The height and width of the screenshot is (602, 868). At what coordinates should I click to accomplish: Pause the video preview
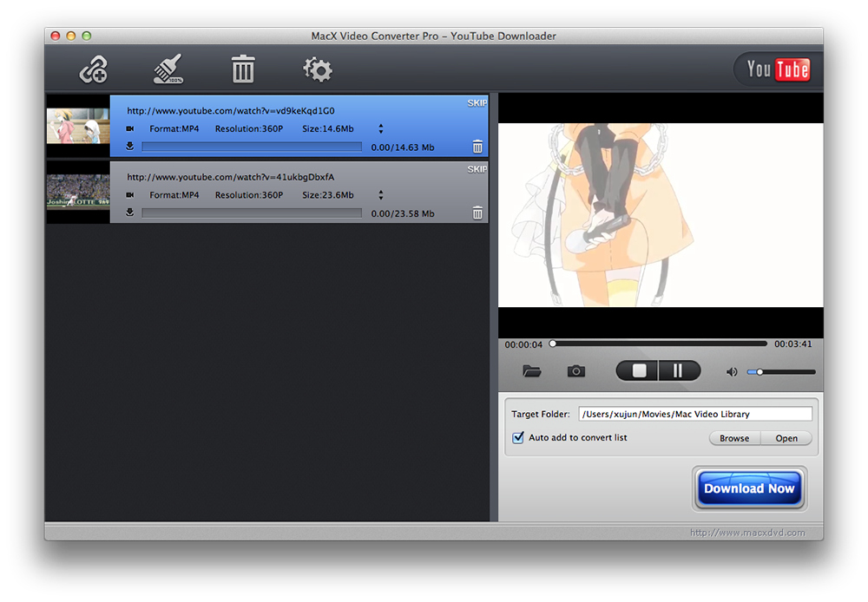point(678,371)
